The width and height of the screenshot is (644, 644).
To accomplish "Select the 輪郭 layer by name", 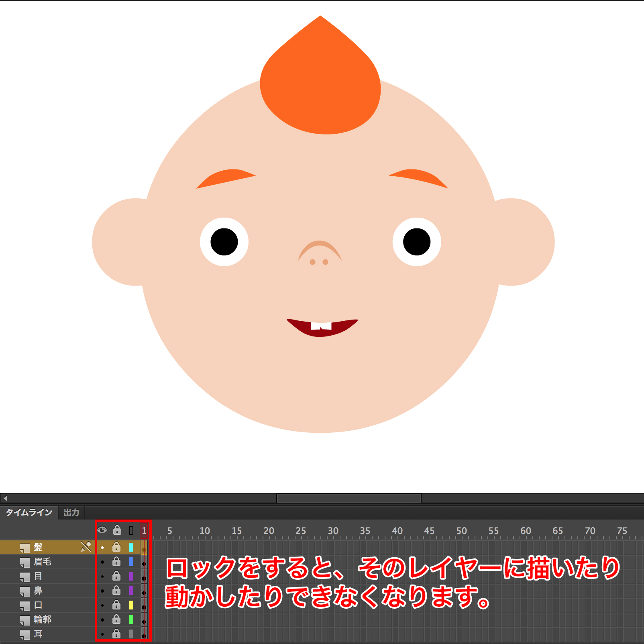I will pyautogui.click(x=43, y=620).
